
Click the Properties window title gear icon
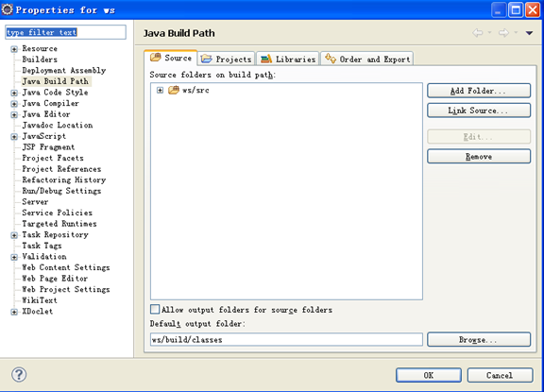tap(8, 9)
